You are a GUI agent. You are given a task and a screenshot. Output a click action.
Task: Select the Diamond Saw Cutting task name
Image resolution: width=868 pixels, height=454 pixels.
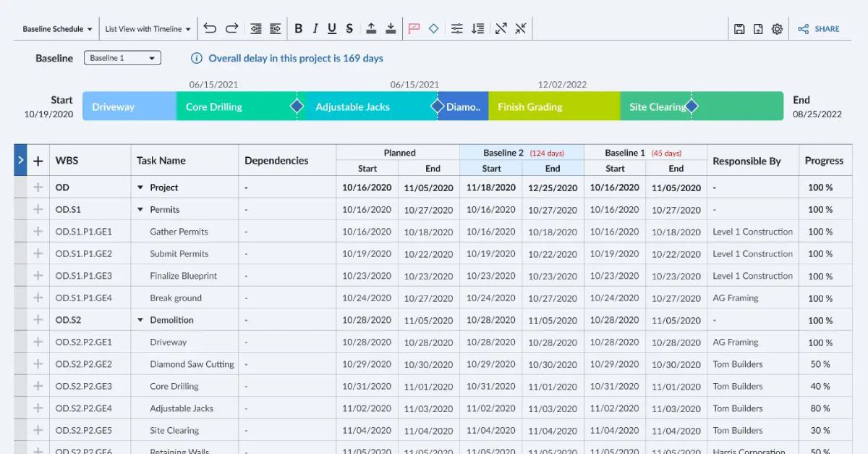[192, 364]
